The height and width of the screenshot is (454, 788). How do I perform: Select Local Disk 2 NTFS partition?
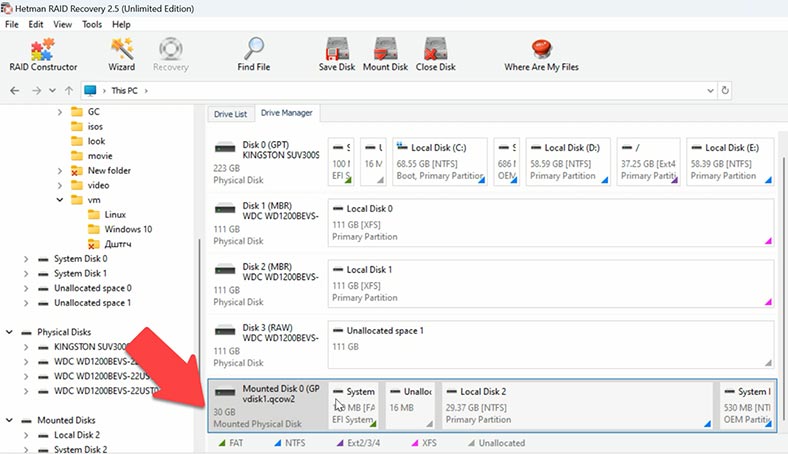pyautogui.click(x=577, y=405)
